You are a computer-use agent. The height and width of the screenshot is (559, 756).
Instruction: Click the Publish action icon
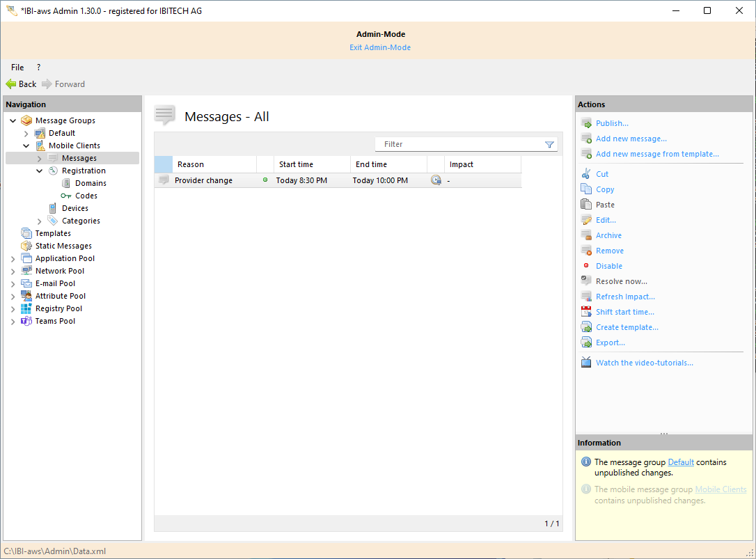(x=585, y=123)
